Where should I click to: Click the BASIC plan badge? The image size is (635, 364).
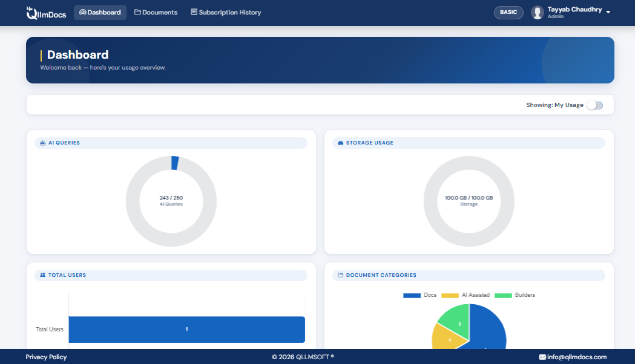tap(508, 12)
